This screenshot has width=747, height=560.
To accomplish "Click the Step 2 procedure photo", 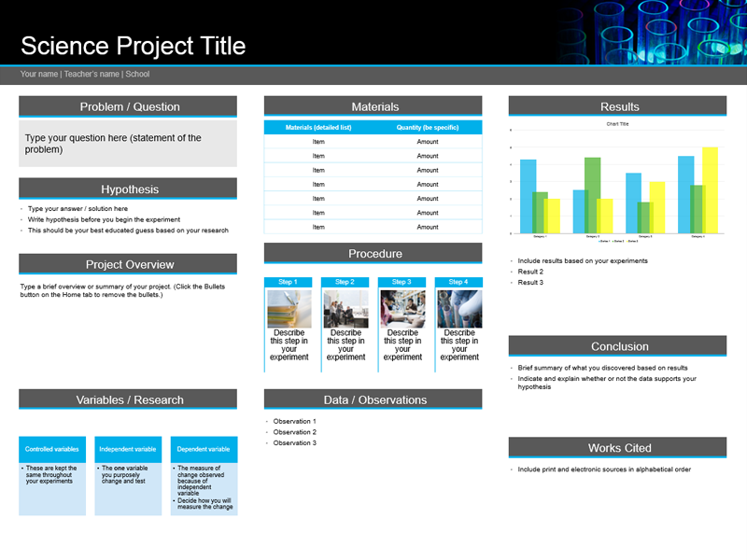I will [x=345, y=309].
